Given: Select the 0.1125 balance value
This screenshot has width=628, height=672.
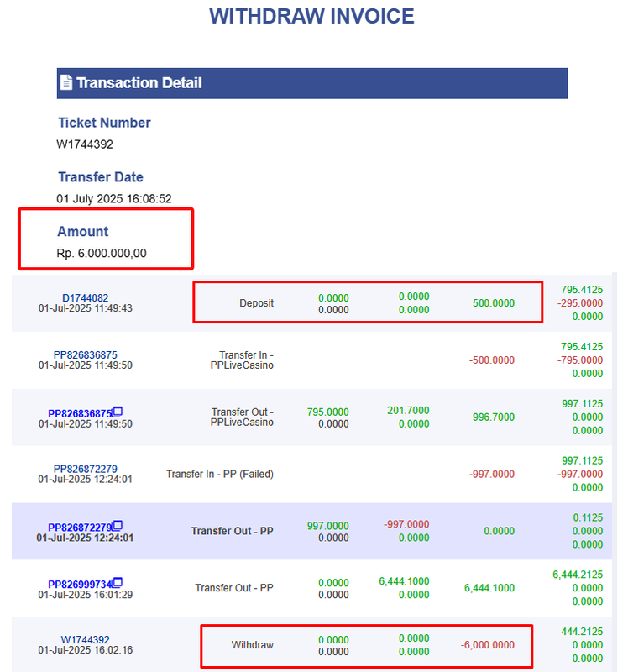Looking at the screenshot, I should [x=588, y=517].
